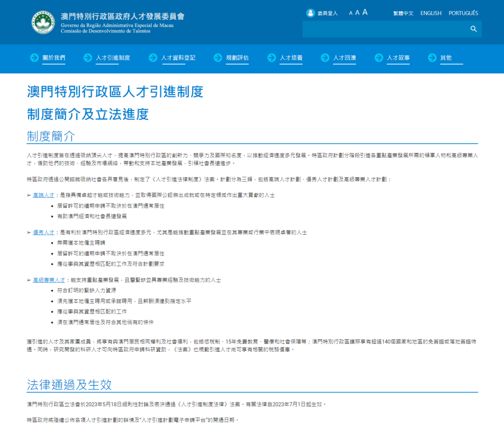Screen dimensions: 504x432
Task: Open the 人才培養 navigation menu
Action: pos(291,58)
